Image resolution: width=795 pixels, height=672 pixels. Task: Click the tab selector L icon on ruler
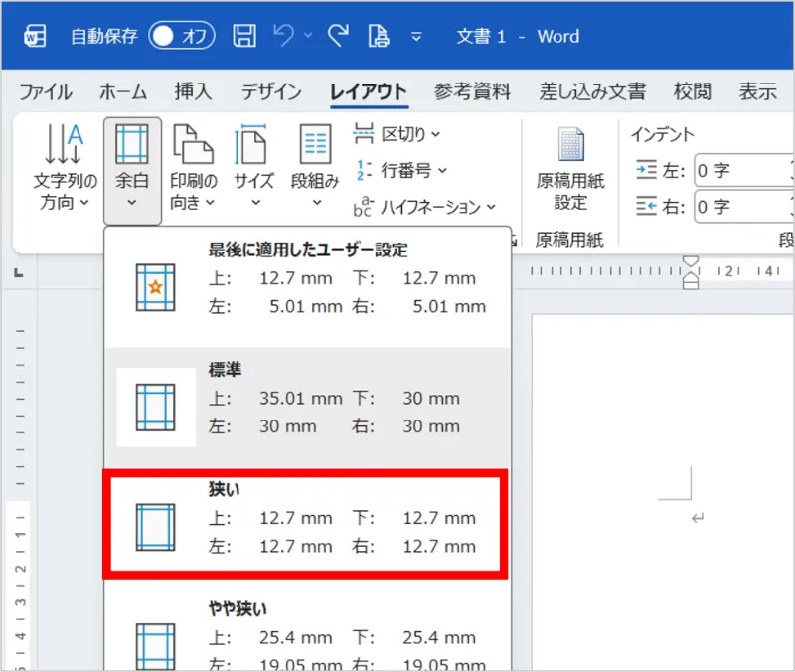tap(19, 272)
